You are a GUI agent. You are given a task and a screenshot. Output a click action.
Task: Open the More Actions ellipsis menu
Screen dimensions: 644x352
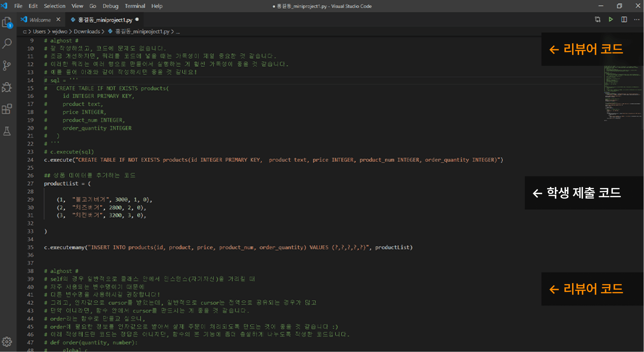pos(637,19)
